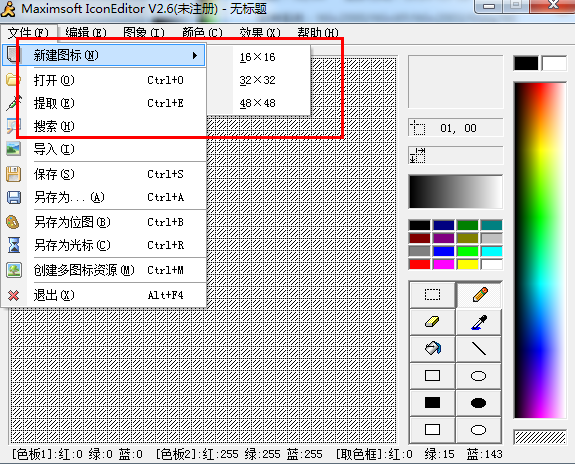Open the 效果(X) menu
Screen dimensions: 575x464
(x=260, y=33)
